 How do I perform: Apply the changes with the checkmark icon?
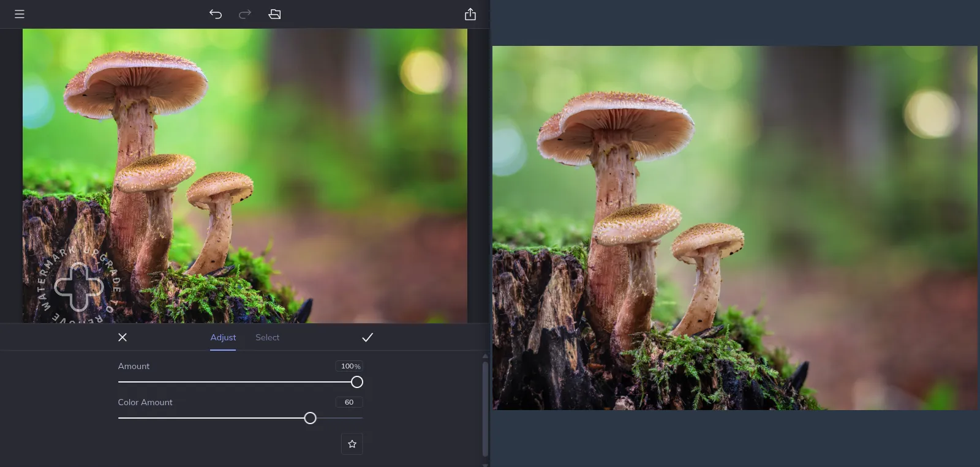click(x=367, y=337)
